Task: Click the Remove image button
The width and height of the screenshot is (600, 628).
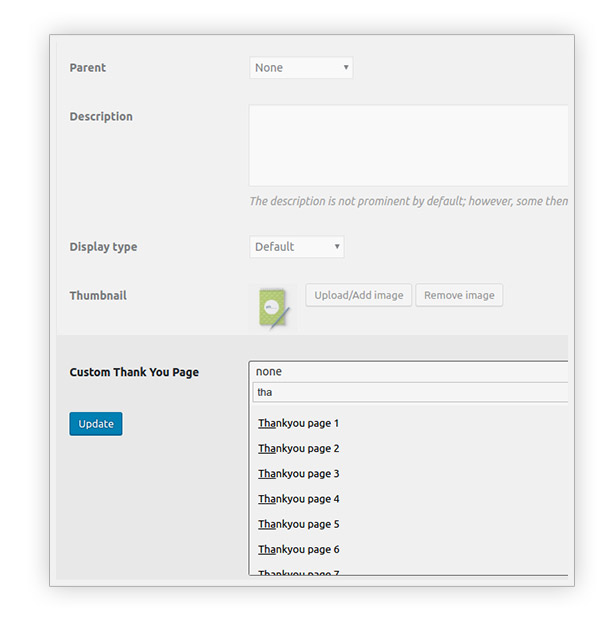Action: [459, 295]
